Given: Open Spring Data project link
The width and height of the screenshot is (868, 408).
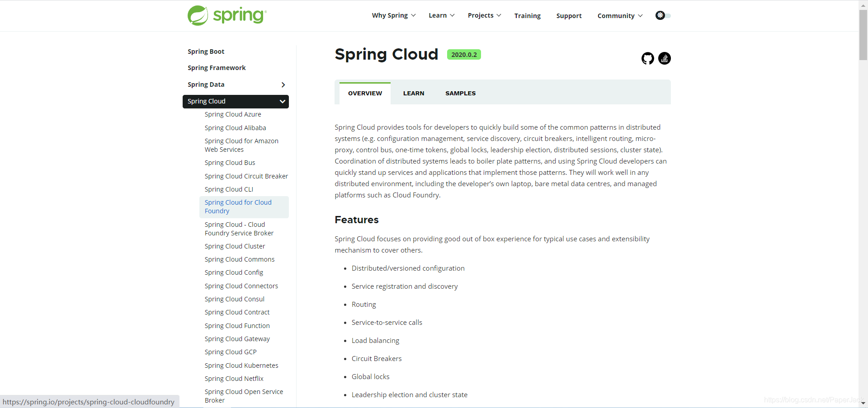Looking at the screenshot, I should (206, 84).
